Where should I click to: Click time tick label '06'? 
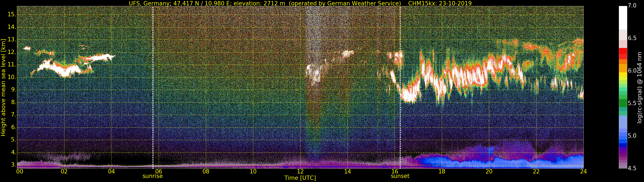158,171
